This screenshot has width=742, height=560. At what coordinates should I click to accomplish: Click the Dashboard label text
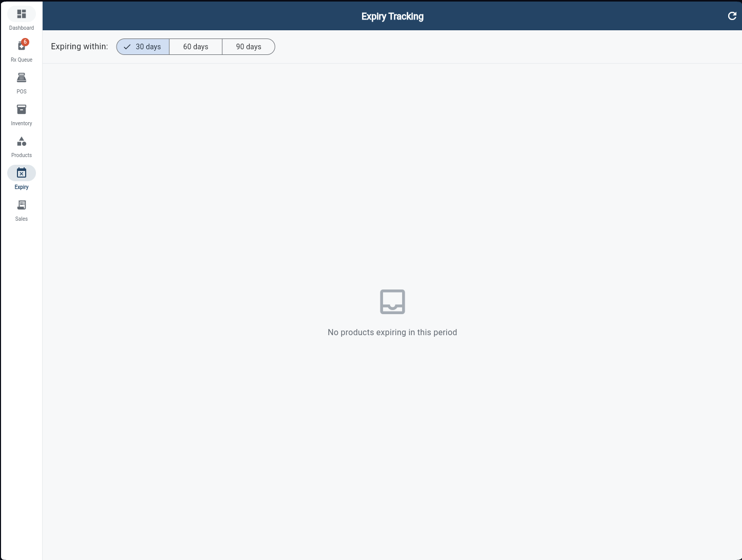tap(21, 28)
